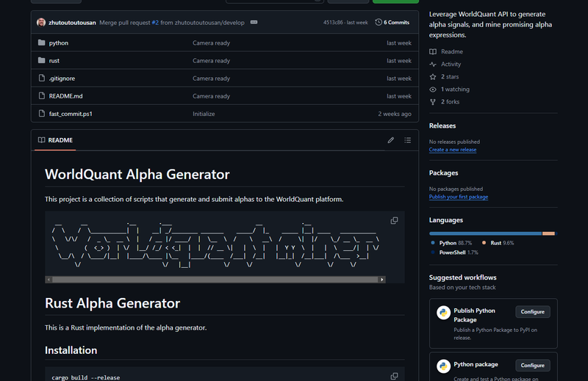Open commit 4513c86
This screenshot has height=381, width=588.
coord(333,23)
